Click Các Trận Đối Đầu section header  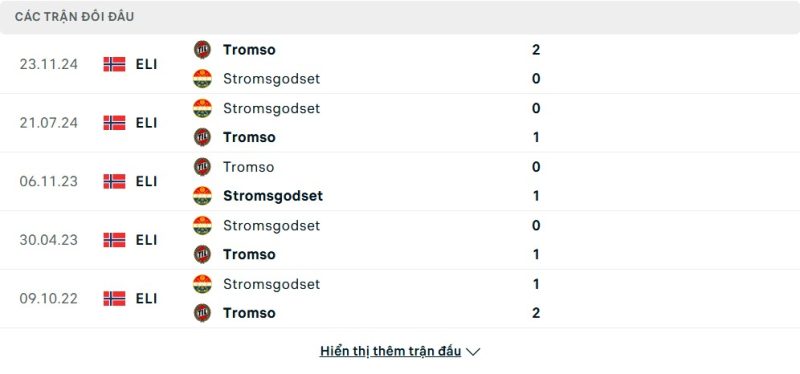pos(74,17)
